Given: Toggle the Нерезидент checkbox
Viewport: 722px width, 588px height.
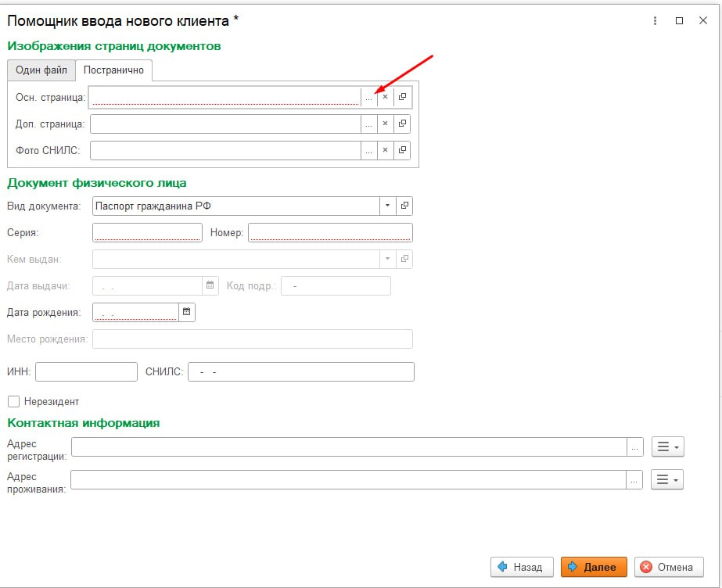Looking at the screenshot, I should tap(13, 401).
